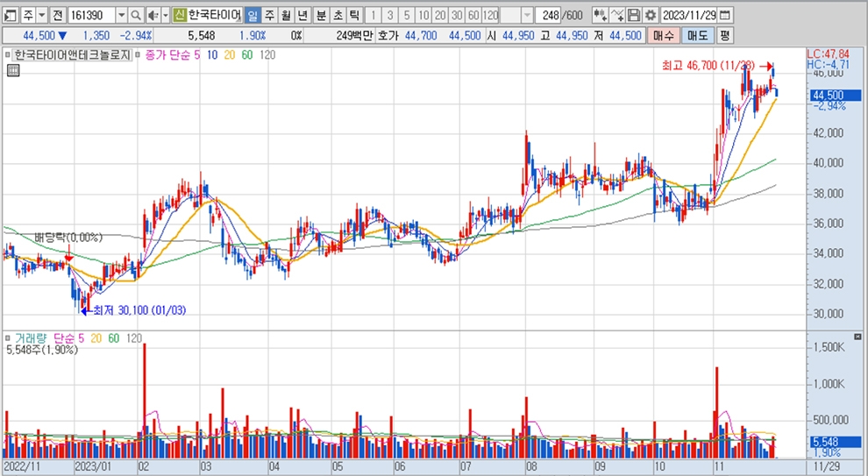Screen dimensions: 868x476
Task: Click the window layout icon at toolbar start
Action: [11, 15]
